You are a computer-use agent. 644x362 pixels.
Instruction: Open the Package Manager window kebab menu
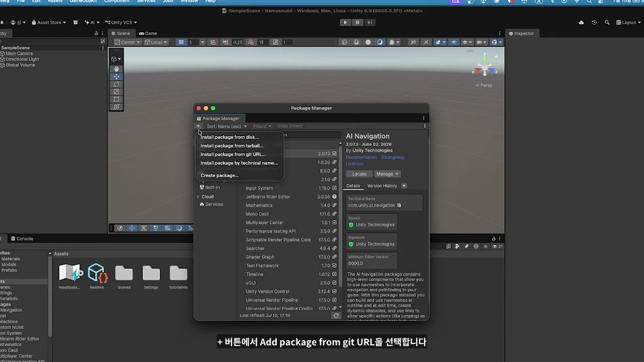tap(424, 118)
